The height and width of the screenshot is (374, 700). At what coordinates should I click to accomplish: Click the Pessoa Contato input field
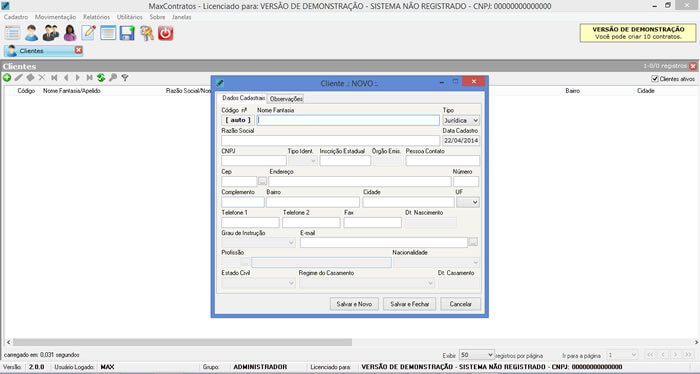point(442,161)
